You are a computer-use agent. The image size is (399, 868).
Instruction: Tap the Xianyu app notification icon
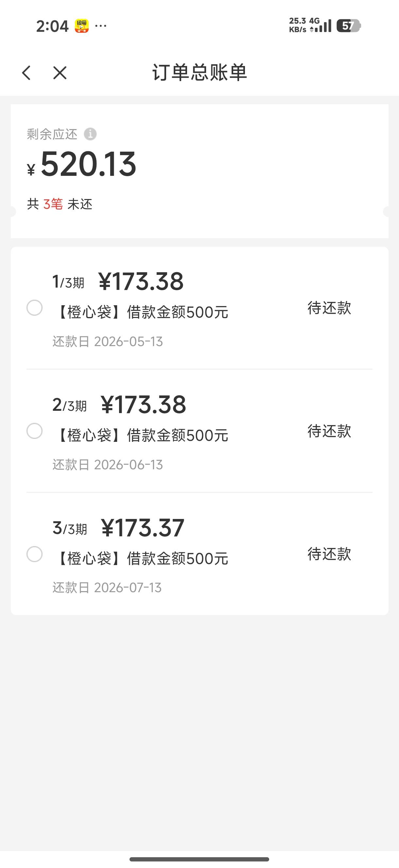tap(82, 26)
